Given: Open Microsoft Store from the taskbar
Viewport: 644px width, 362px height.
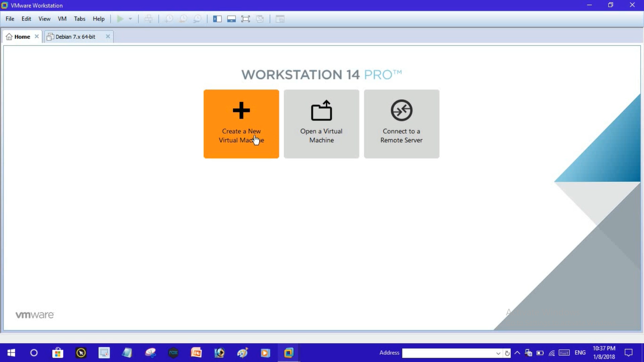Looking at the screenshot, I should click(x=58, y=353).
